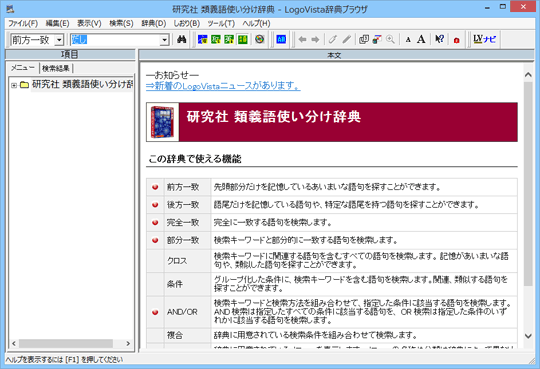Click the thick pencil icon

[346, 40]
